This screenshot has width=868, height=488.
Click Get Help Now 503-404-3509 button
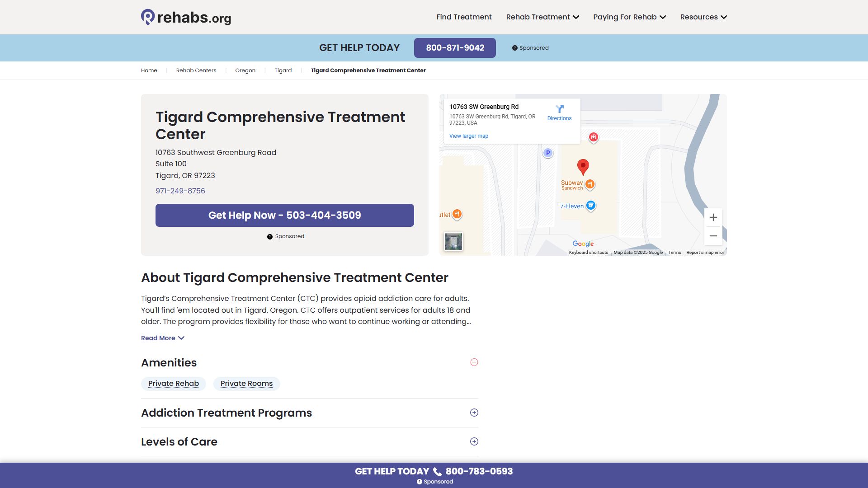coord(285,215)
